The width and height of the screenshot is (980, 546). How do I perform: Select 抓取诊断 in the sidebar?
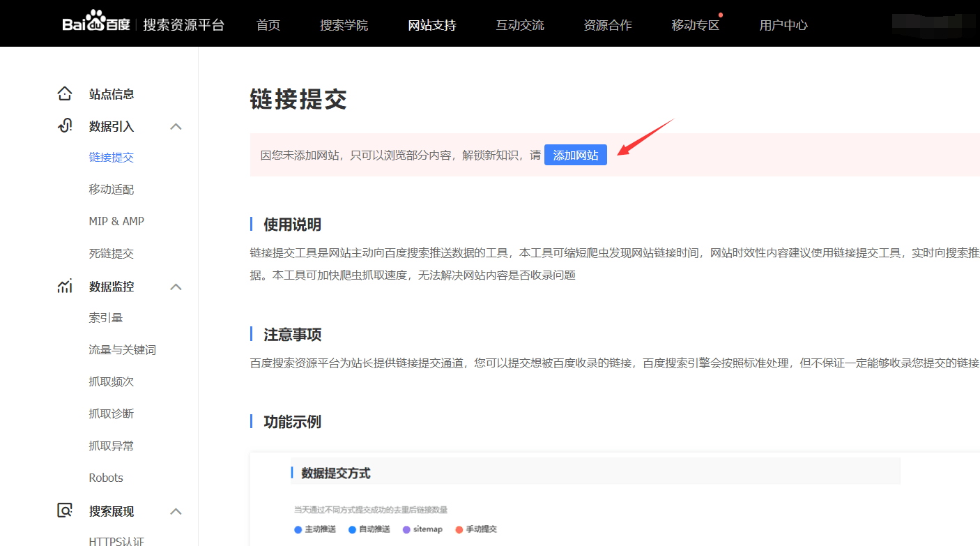click(112, 413)
